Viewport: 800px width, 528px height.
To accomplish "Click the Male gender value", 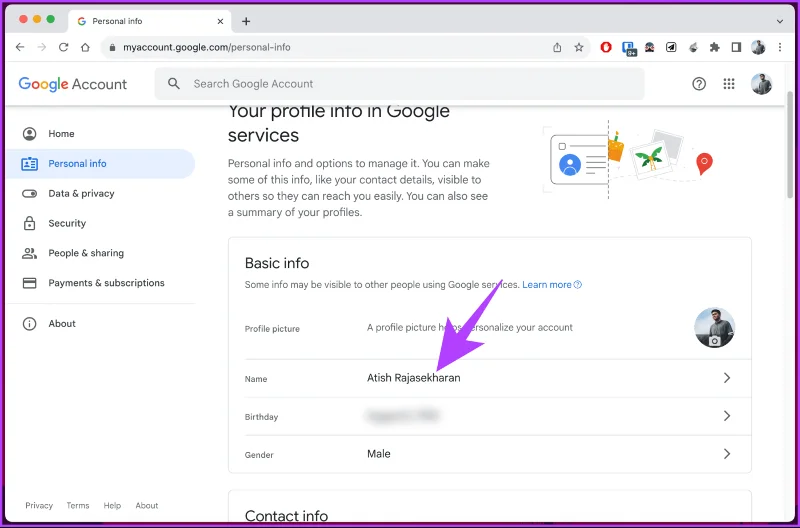I will [x=379, y=454].
